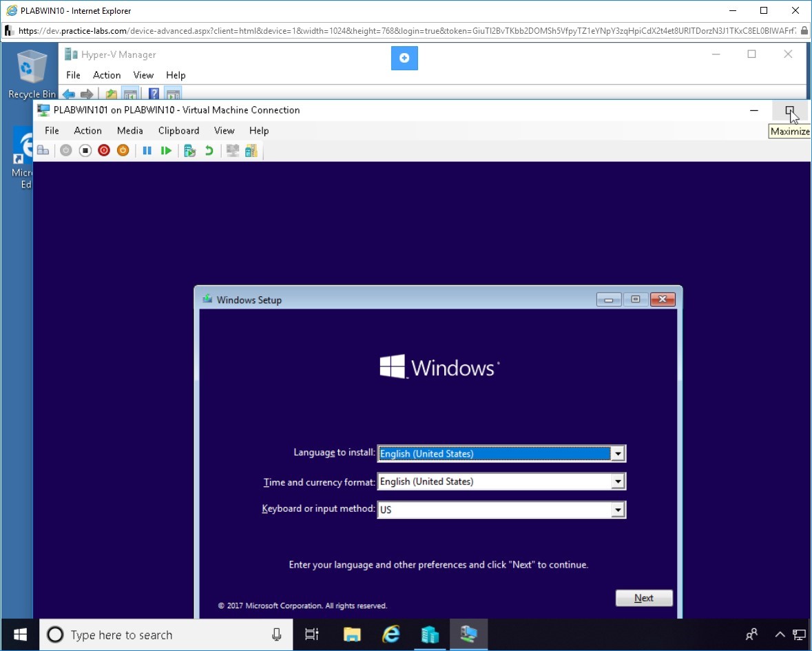Viewport: 812px width, 651px height.
Task: Go back in Hyper-V Manager toolbar
Action: click(68, 94)
